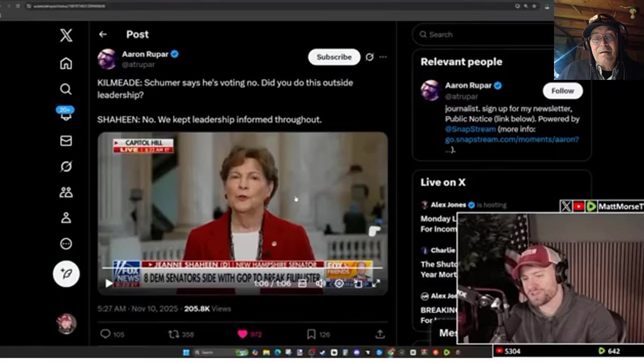Image resolution: width=644 pixels, height=362 pixels.
Task: Click the 205.8K Views count
Action: pos(207,309)
